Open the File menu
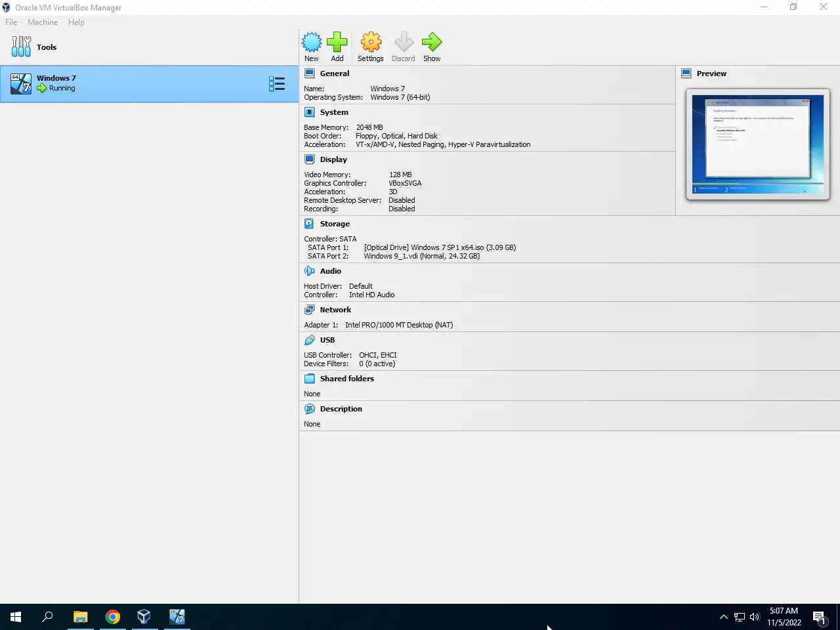840x630 pixels. click(11, 22)
